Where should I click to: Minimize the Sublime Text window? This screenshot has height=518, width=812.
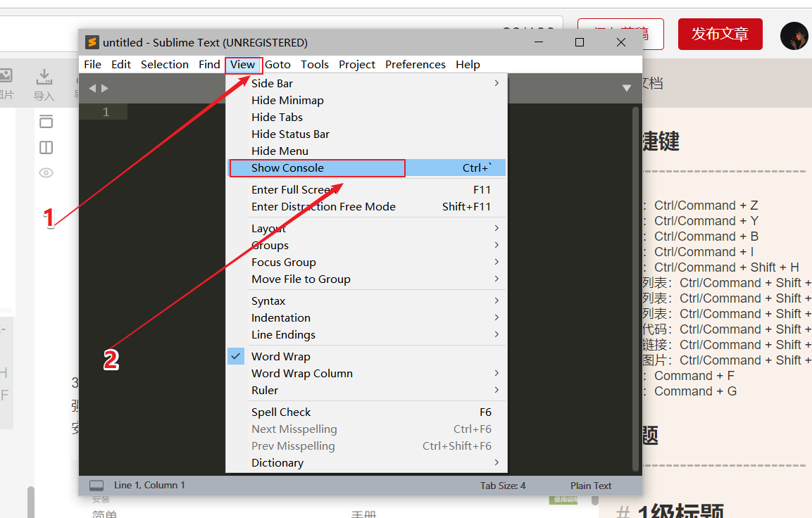point(539,42)
